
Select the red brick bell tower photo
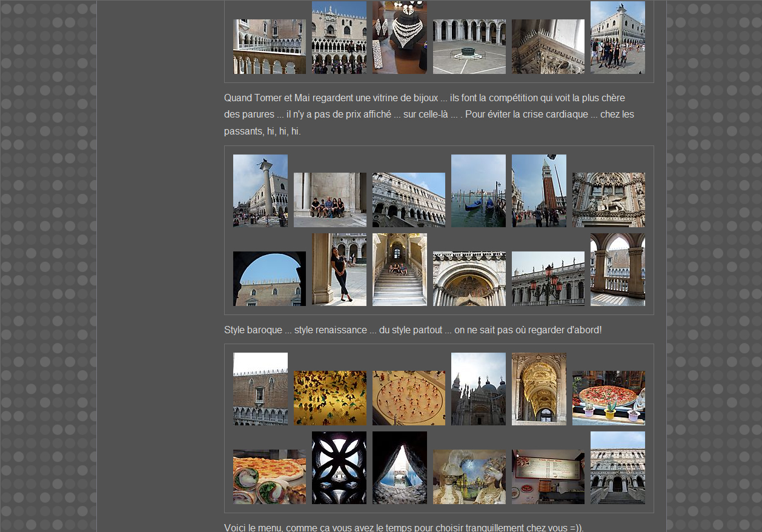[538, 191]
